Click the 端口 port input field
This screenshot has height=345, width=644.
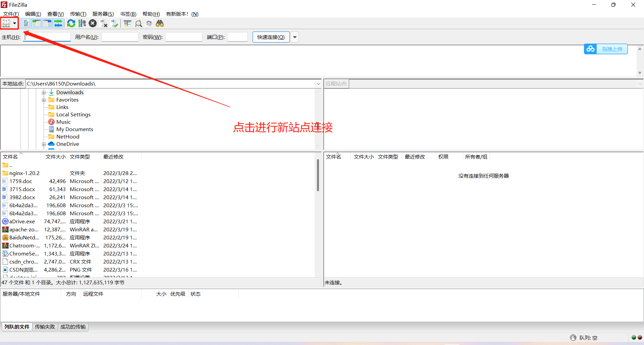pyautogui.click(x=237, y=37)
